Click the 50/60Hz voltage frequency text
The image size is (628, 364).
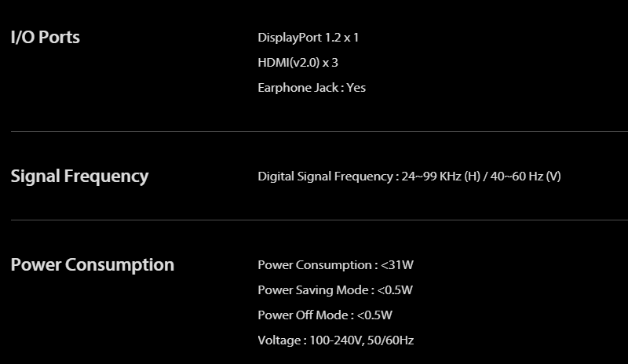pyautogui.click(x=390, y=340)
